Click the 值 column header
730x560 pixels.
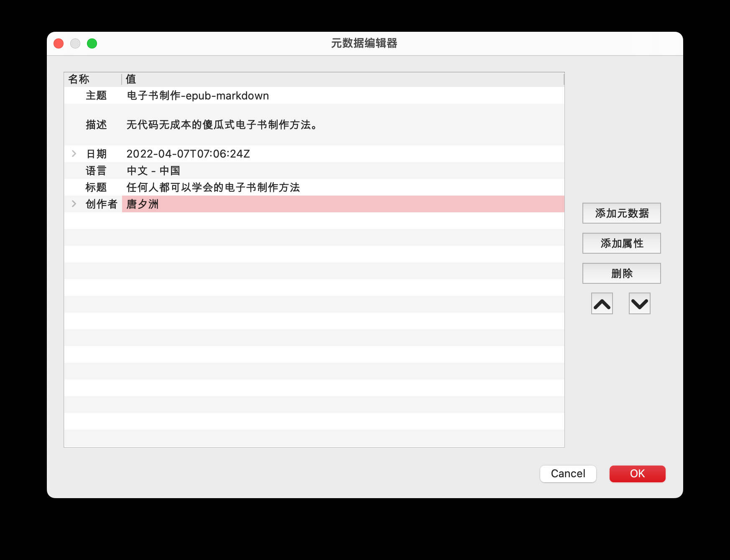[x=343, y=79]
